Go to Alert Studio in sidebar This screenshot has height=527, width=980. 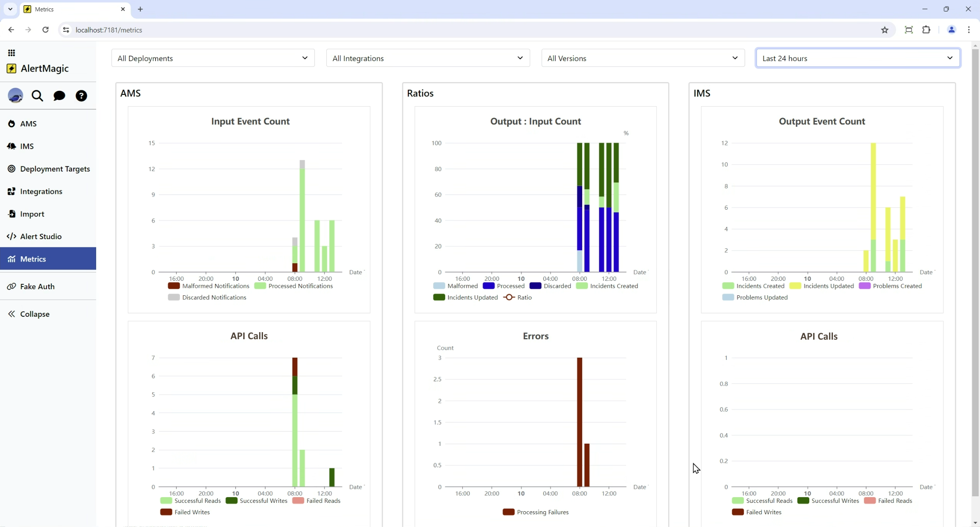click(41, 237)
